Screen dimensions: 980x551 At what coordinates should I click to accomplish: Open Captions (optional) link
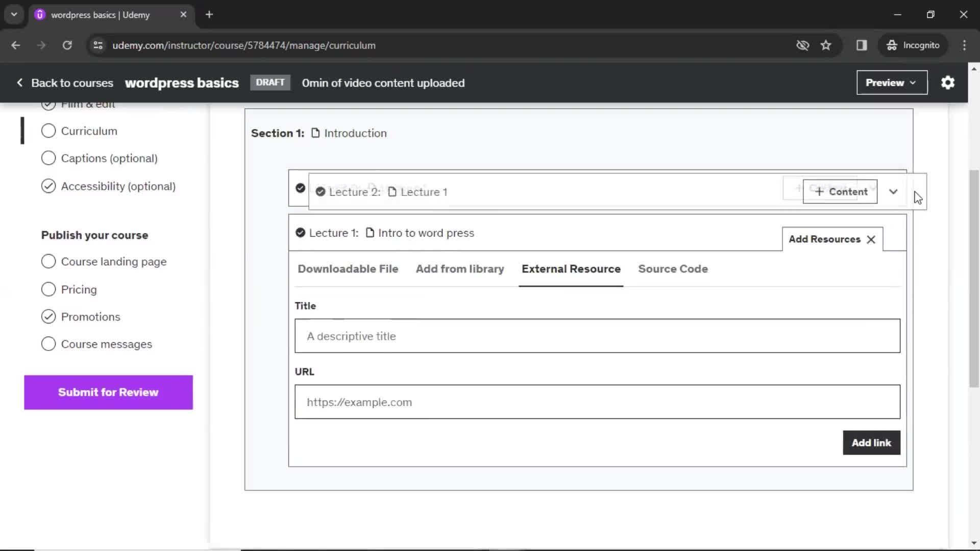tap(109, 158)
